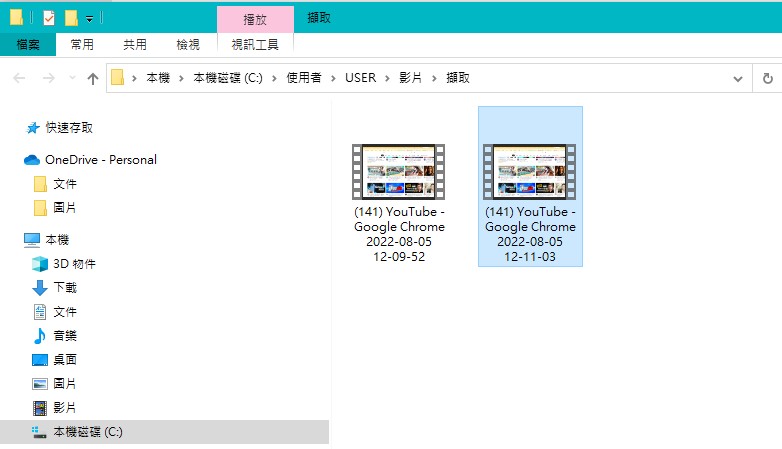Expand the chevron after 影片 in the path
This screenshot has height=449, width=782.
pos(434,78)
